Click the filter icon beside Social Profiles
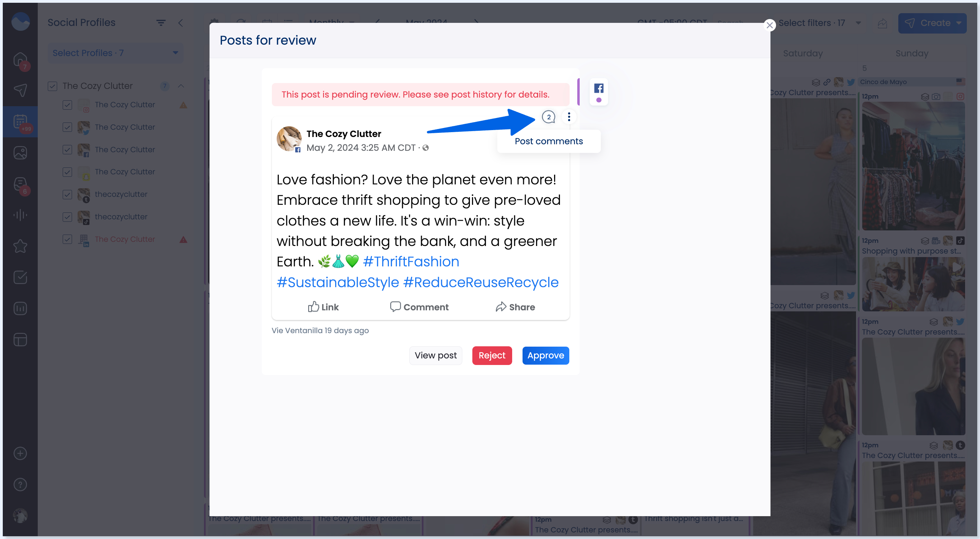 coord(161,23)
